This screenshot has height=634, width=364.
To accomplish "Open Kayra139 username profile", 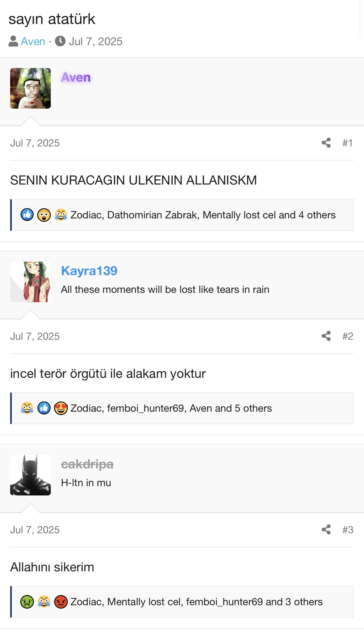I will (x=89, y=271).
